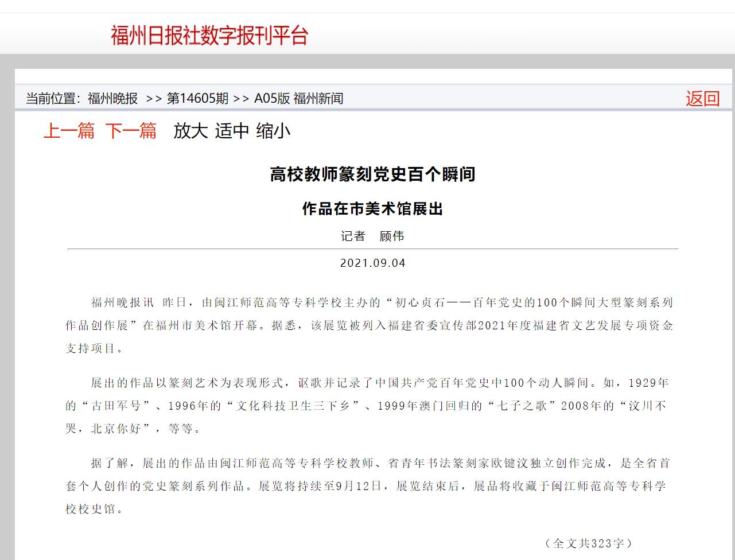
Task: Enlarge the text size with 放大
Action: click(190, 131)
